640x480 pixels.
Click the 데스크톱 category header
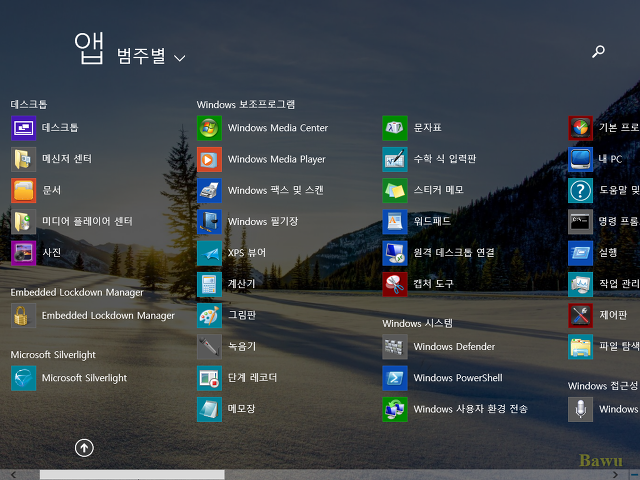tap(29, 104)
